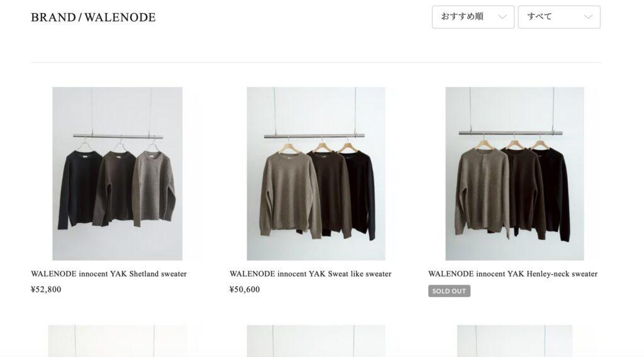The height and width of the screenshot is (357, 644).
Task: Click WALENODE innocent YAK Henley-neck sweater title
Action: point(513,274)
